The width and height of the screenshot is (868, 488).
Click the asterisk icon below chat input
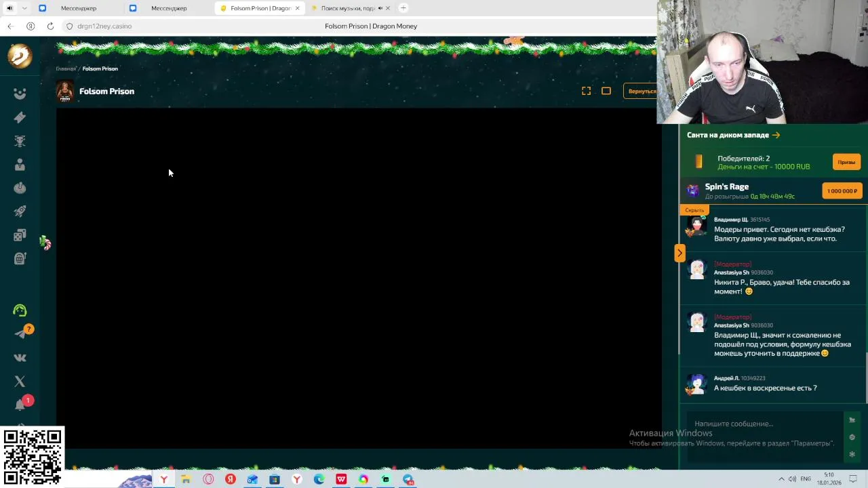coord(852,454)
